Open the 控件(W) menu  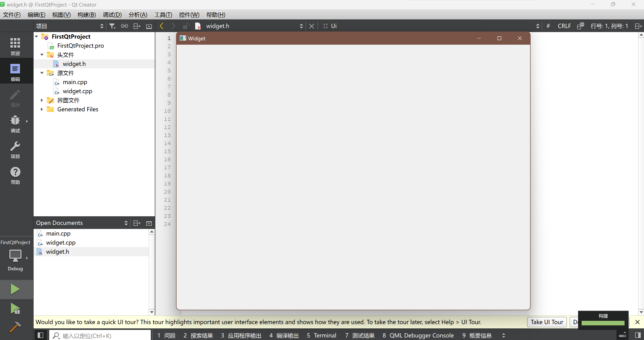pos(189,15)
